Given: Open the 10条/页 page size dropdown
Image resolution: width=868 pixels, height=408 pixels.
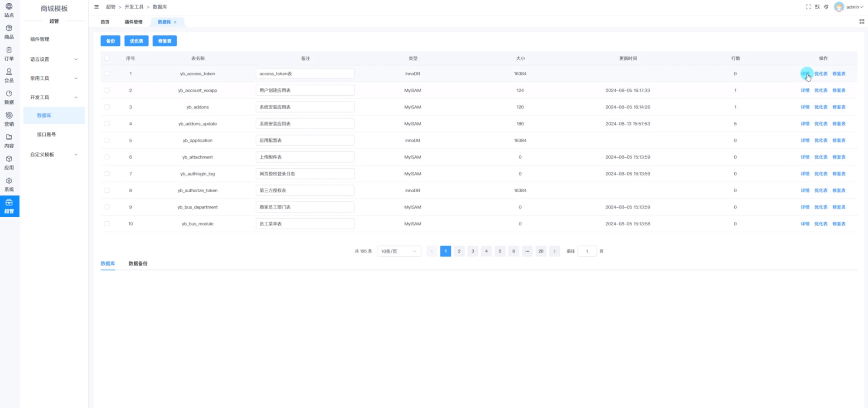Looking at the screenshot, I should coord(399,251).
